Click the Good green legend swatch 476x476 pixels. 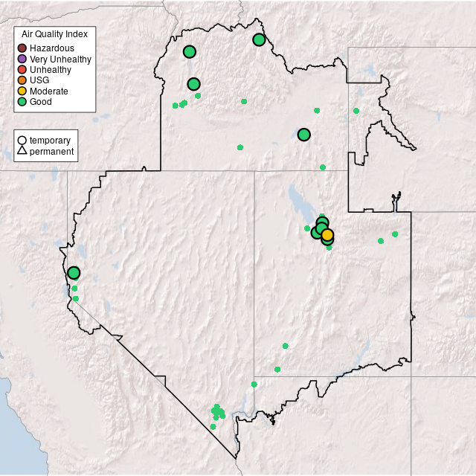pos(22,102)
